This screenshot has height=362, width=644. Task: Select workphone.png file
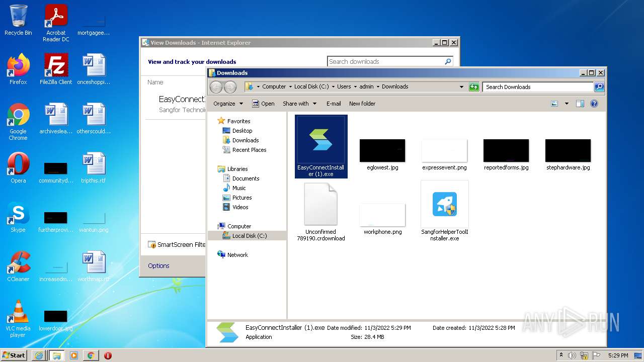tap(382, 219)
